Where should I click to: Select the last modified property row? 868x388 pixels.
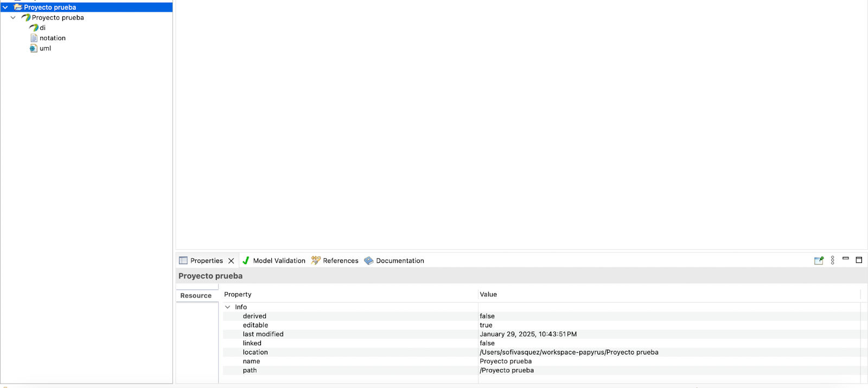263,334
